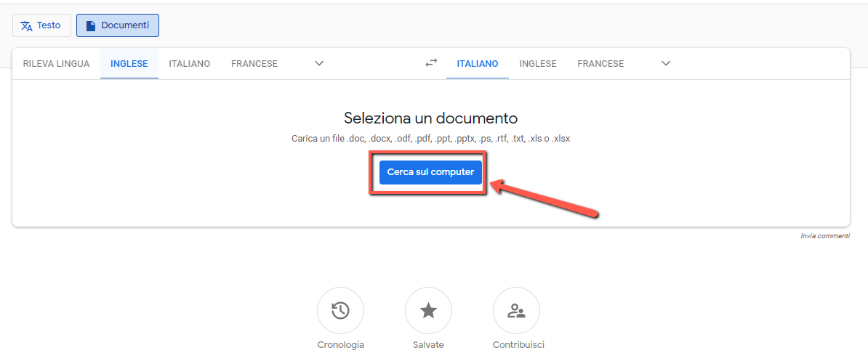Click the Cronologia label

coord(340,345)
